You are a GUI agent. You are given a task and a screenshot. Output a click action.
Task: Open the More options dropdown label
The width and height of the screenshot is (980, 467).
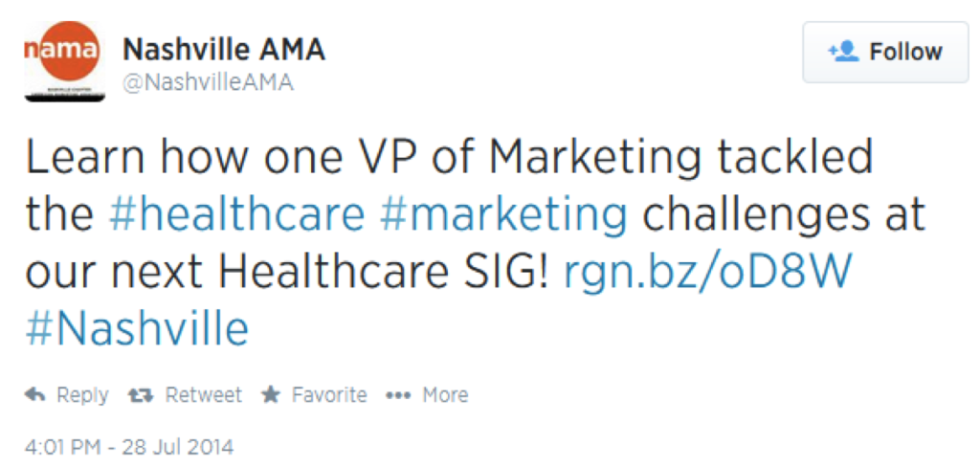tap(445, 395)
